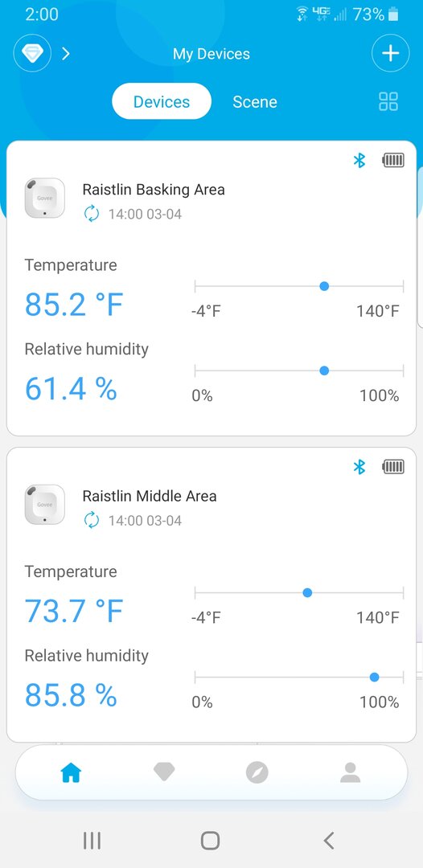423x868 pixels.
Task: Tap Bluetooth icon on Middle Area card
Action: pos(360,467)
